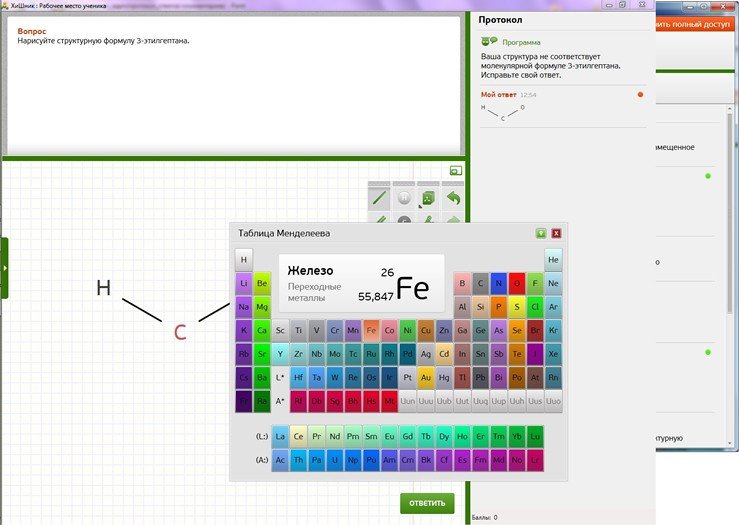This screenshot has height=525, width=739.
Task: Expand actinides via the A* cell
Action: click(x=280, y=401)
